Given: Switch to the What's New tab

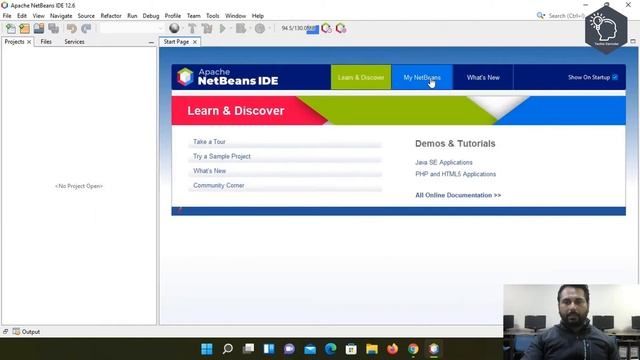Looking at the screenshot, I should pos(483,77).
